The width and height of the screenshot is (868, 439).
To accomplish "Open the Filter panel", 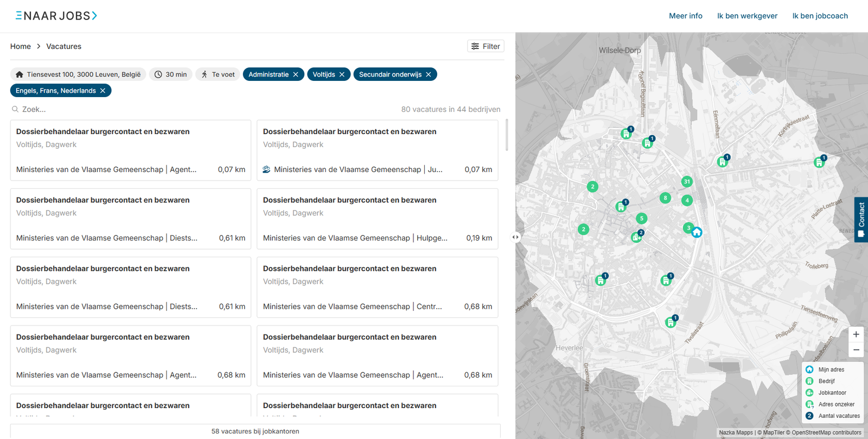I will (486, 46).
